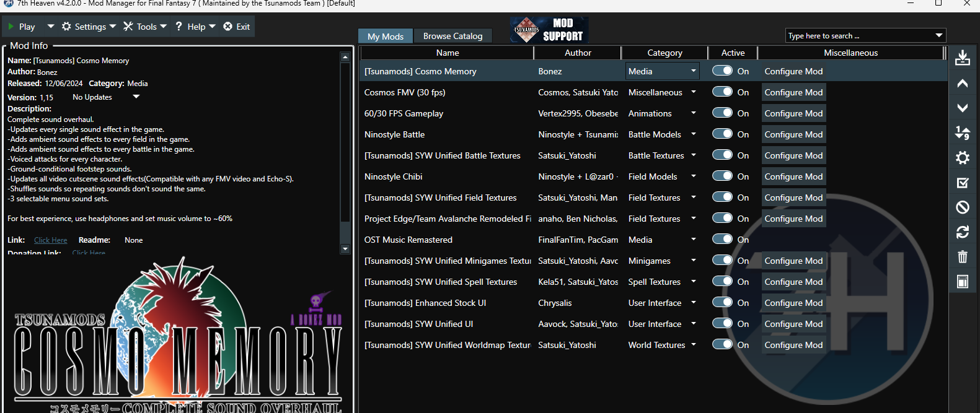The height and width of the screenshot is (413, 980).
Task: Open the configure gear icon in the sidebar
Action: coord(962,157)
